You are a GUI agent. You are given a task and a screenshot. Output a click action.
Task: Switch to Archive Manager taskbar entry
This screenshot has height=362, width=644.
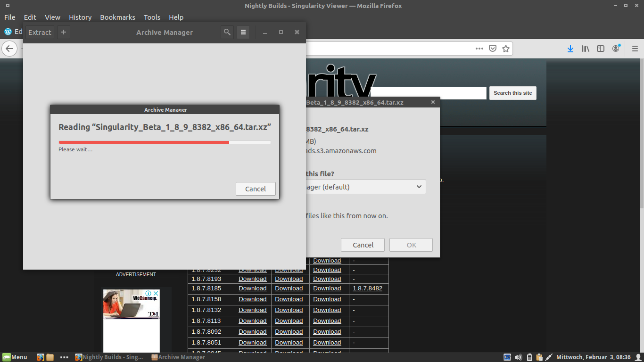point(178,357)
